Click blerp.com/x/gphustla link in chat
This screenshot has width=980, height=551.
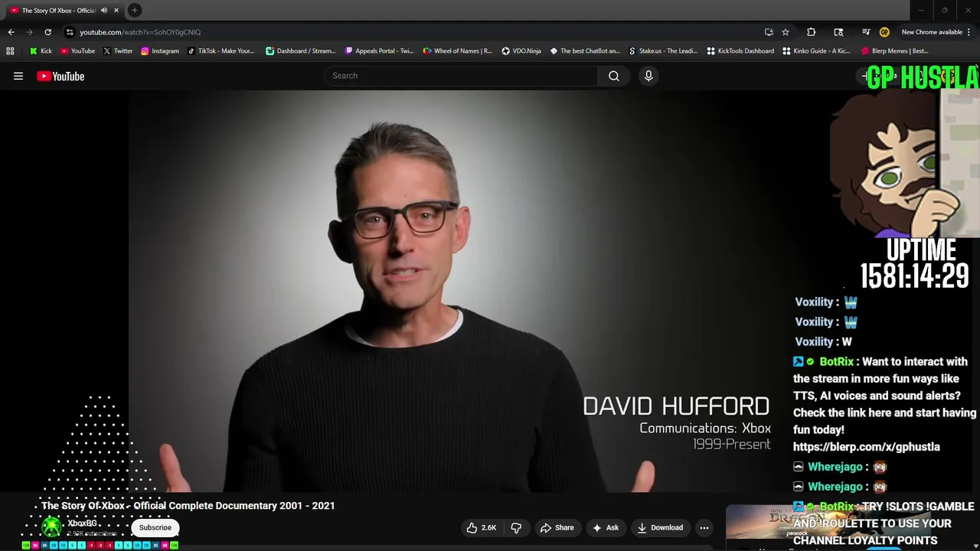pos(866,447)
